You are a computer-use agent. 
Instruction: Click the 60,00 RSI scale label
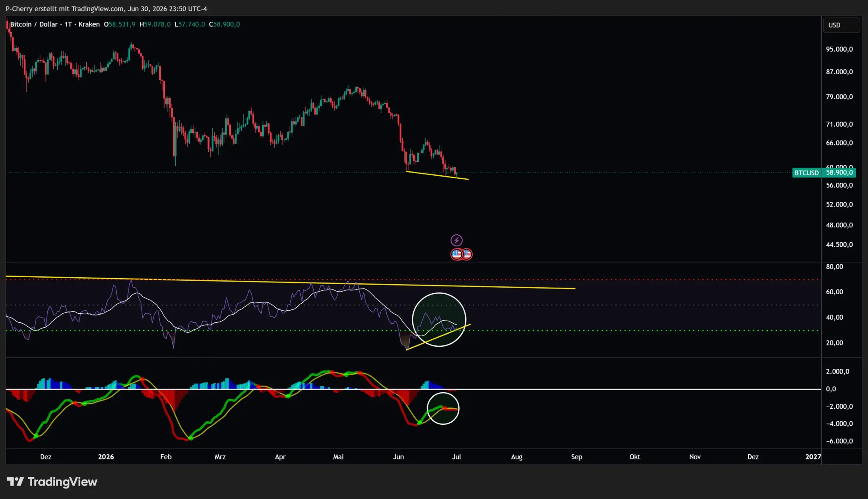click(x=834, y=292)
